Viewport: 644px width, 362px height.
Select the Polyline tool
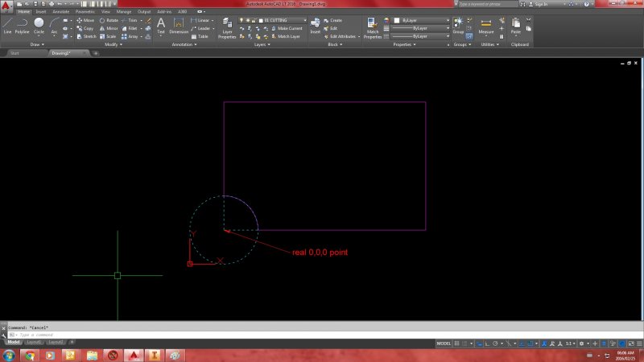click(x=23, y=25)
